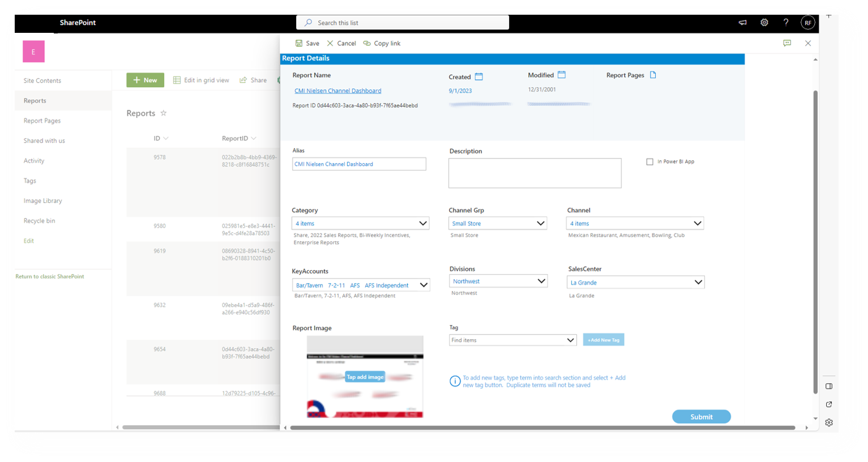The height and width of the screenshot is (462, 868).
Task: Click list row with ID 9578
Action: pos(203,182)
